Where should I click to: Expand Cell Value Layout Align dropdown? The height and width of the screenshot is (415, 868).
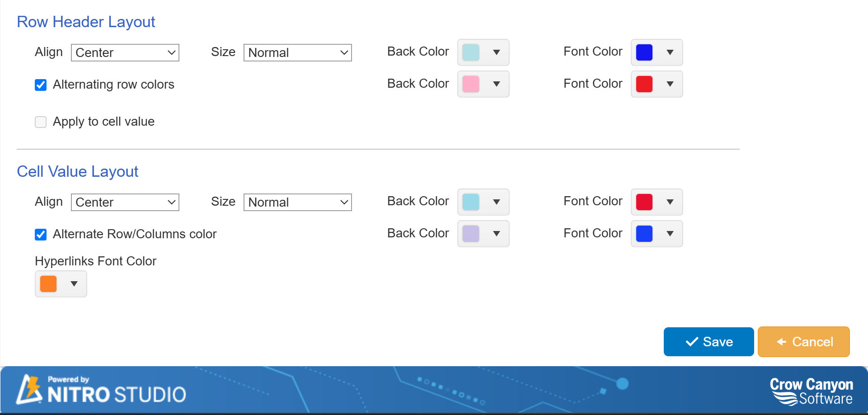point(125,203)
